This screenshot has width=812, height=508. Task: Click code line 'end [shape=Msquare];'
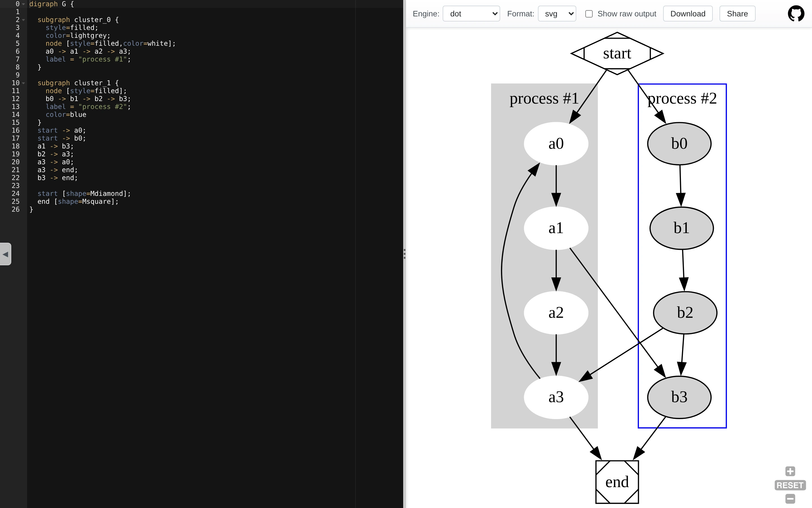(78, 202)
